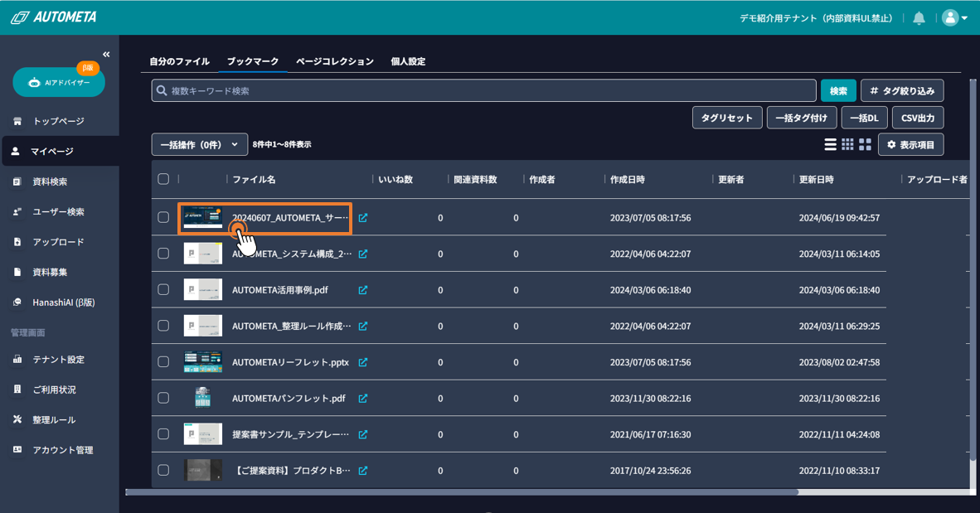Click the 検索 button

[838, 90]
